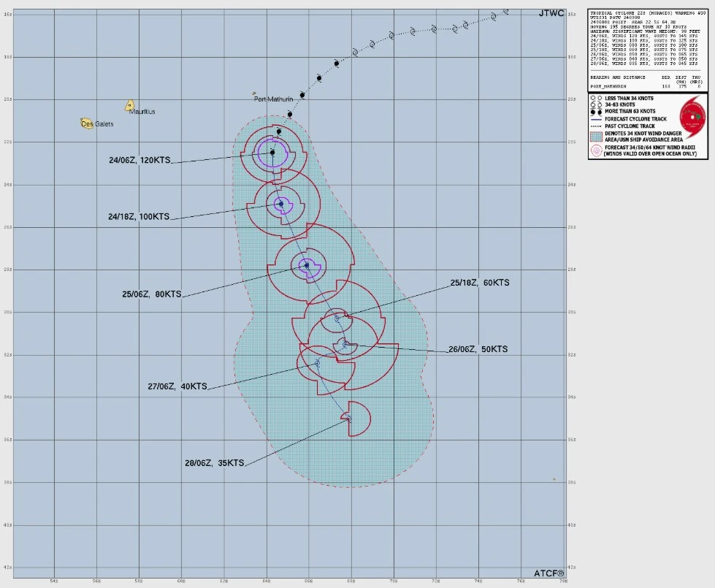Click the '24/06Z, 120KTS' label

[x=139, y=160]
